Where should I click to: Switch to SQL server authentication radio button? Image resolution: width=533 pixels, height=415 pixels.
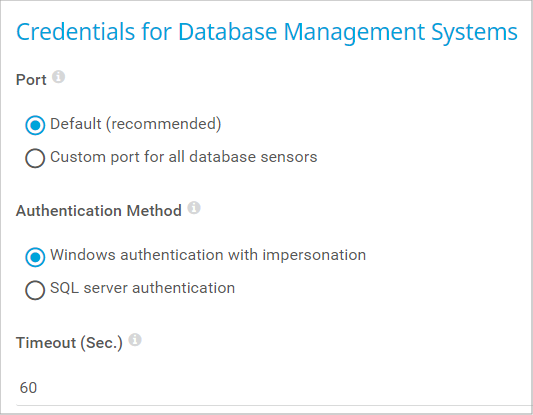point(35,290)
